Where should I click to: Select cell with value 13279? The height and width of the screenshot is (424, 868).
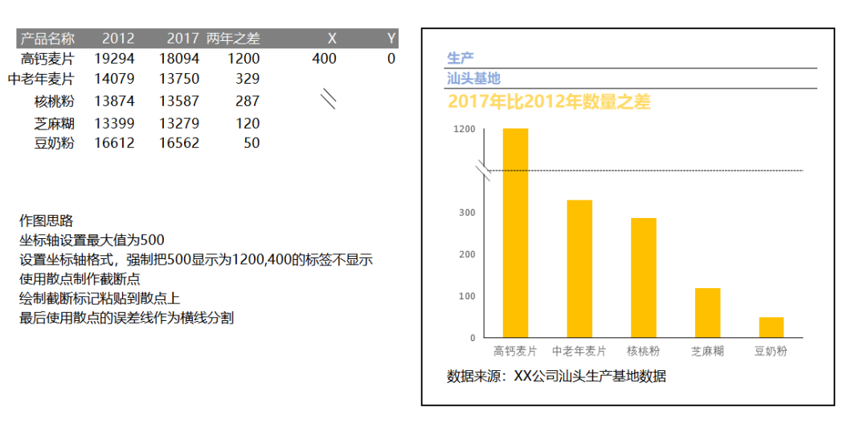point(179,123)
